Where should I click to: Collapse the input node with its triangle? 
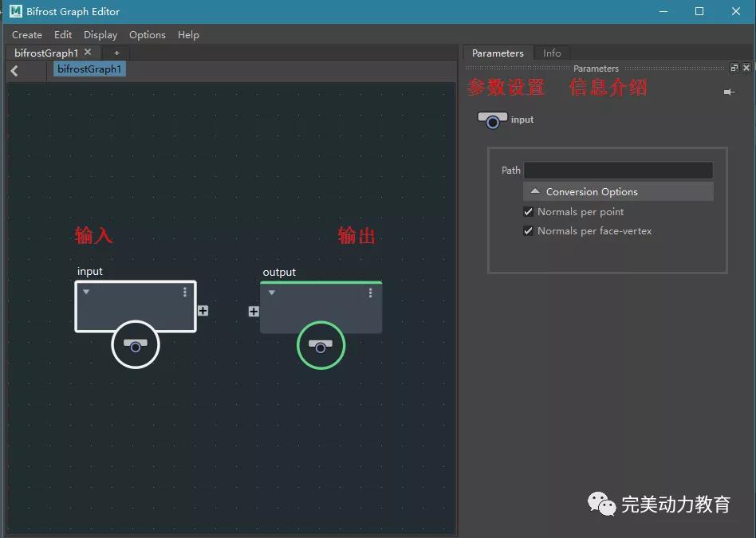click(x=86, y=293)
